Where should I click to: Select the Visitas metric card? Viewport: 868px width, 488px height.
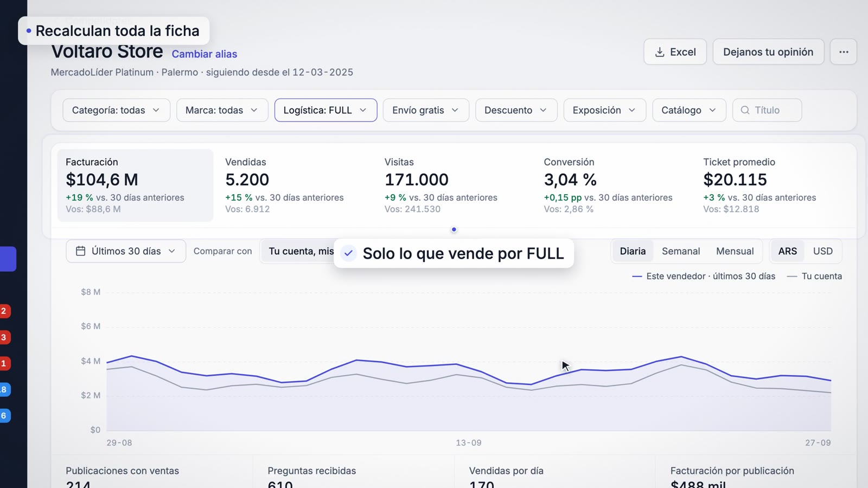454,185
